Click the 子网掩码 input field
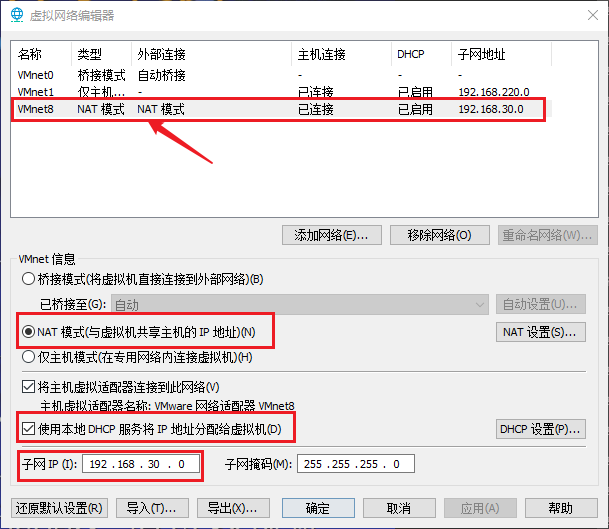Viewport: 609px width, 529px height. tap(354, 464)
